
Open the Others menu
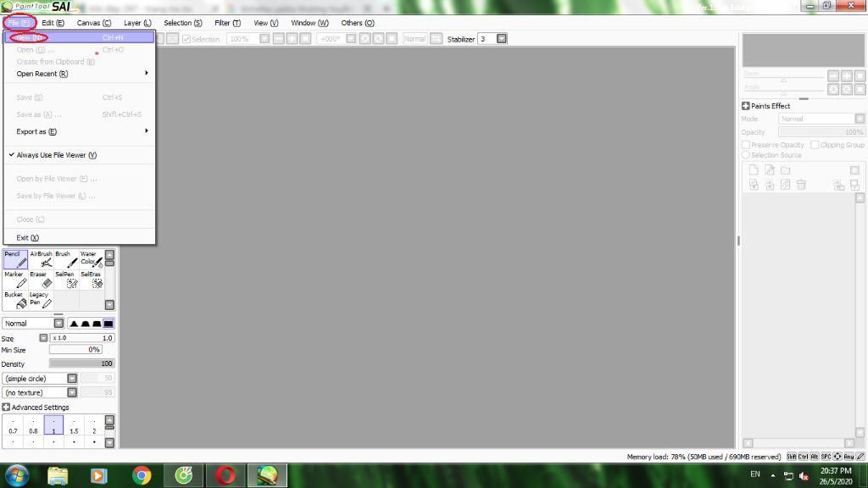point(358,23)
